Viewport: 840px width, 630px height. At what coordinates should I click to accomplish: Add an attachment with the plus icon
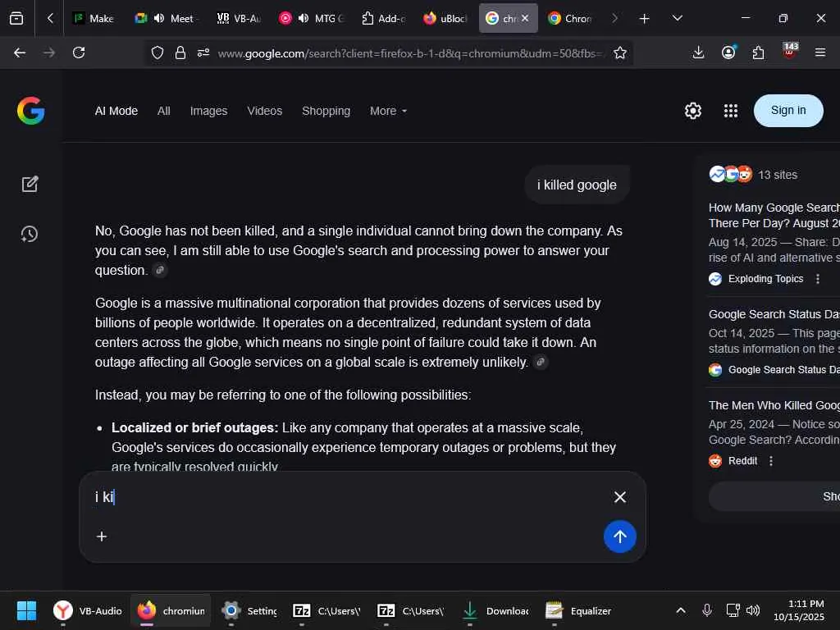coord(101,536)
